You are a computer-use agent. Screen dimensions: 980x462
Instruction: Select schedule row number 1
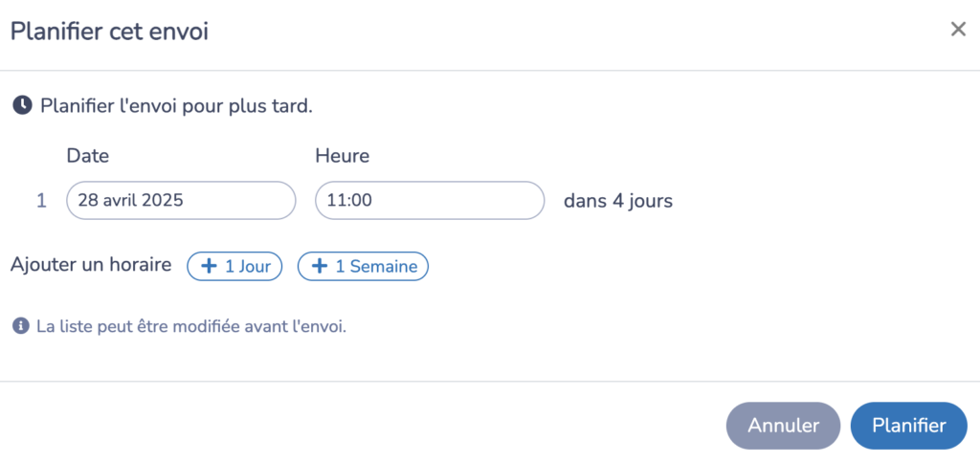[x=41, y=202]
